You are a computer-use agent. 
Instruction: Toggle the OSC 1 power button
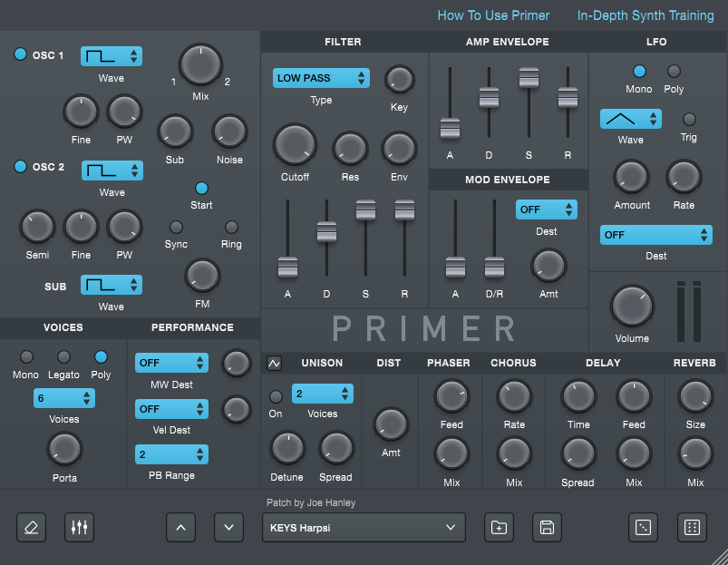coord(21,55)
